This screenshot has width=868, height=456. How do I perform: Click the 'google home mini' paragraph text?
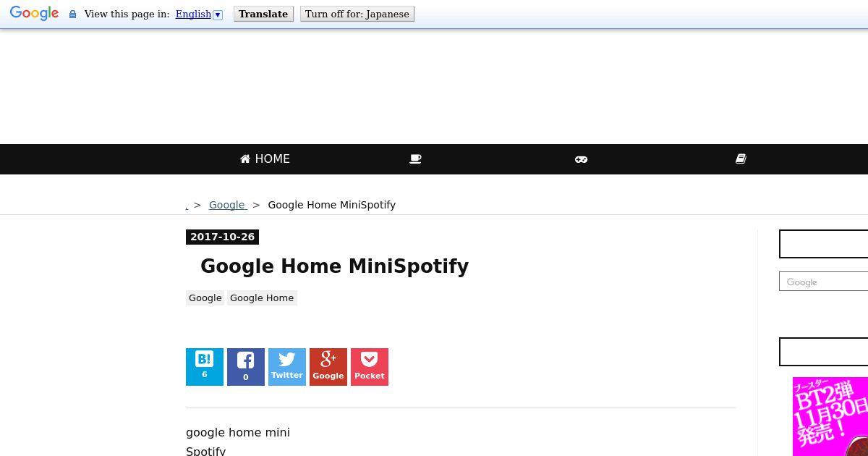coord(238,432)
